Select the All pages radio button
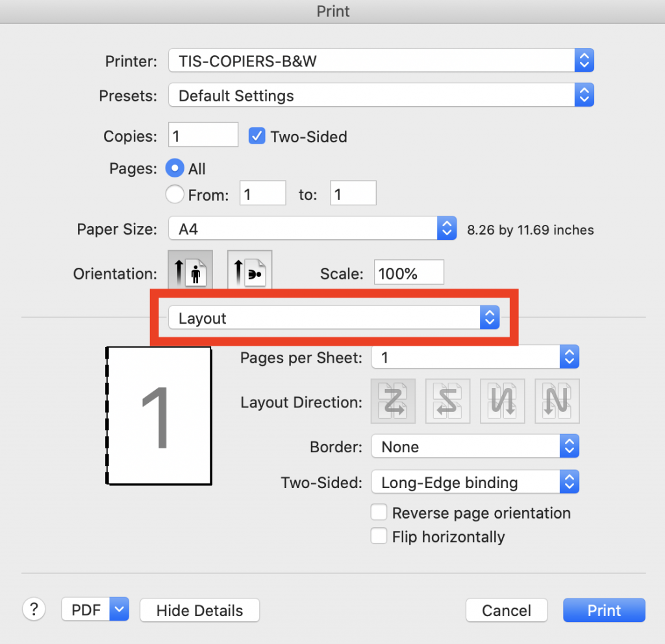 tap(175, 169)
